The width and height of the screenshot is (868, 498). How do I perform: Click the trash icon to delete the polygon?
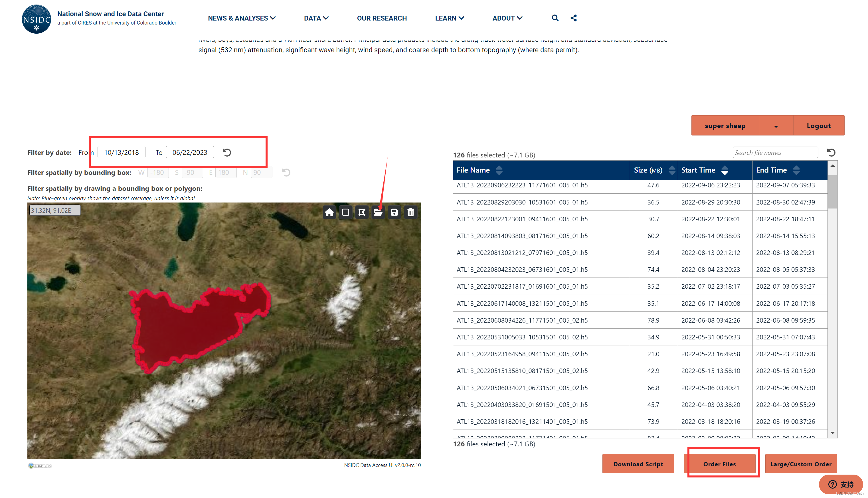pos(410,212)
